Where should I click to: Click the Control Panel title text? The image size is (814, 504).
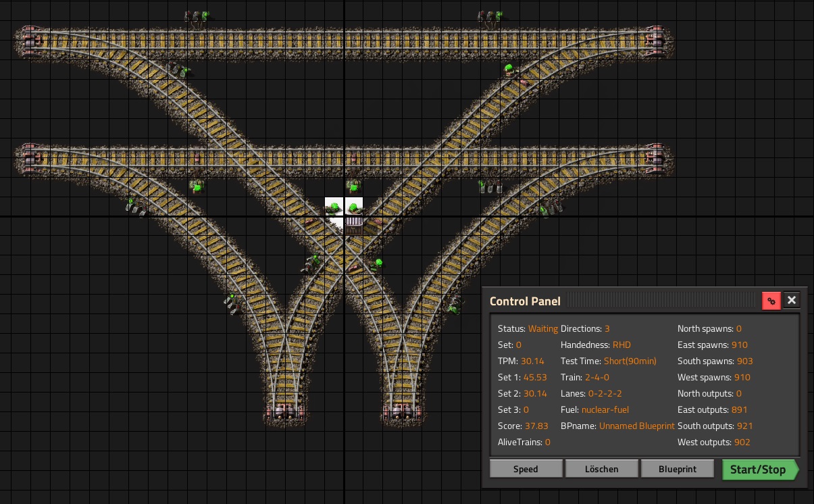coord(525,301)
